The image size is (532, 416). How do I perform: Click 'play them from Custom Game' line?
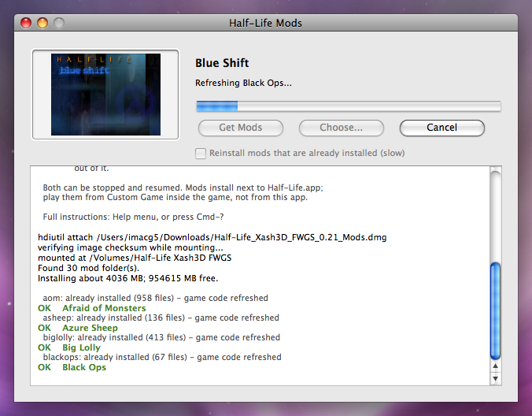175,197
